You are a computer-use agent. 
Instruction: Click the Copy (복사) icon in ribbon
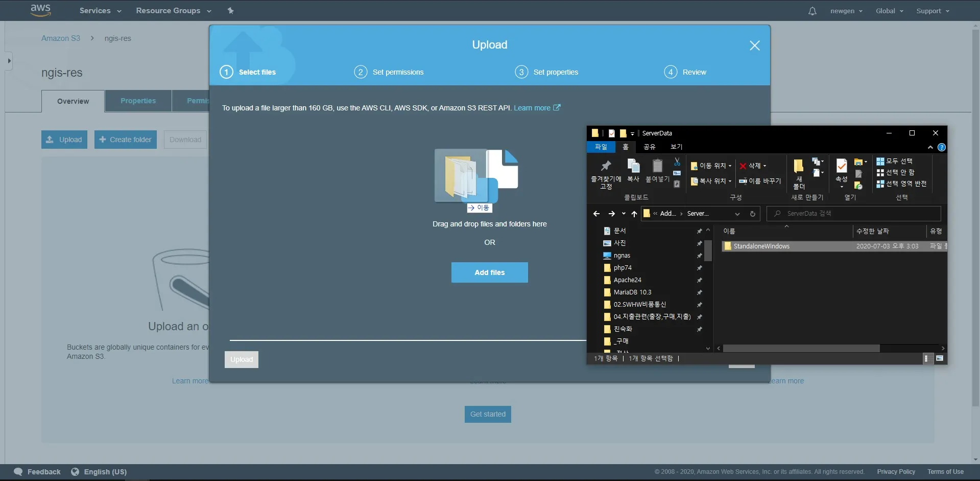633,169
